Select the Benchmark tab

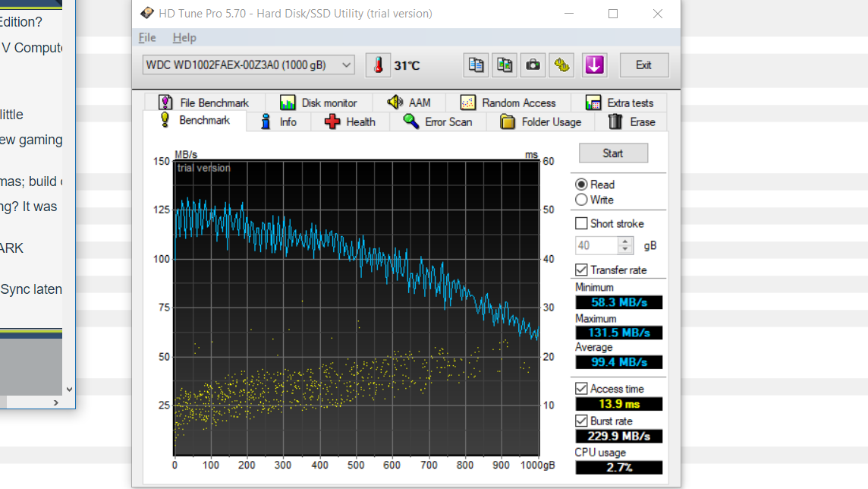(195, 120)
